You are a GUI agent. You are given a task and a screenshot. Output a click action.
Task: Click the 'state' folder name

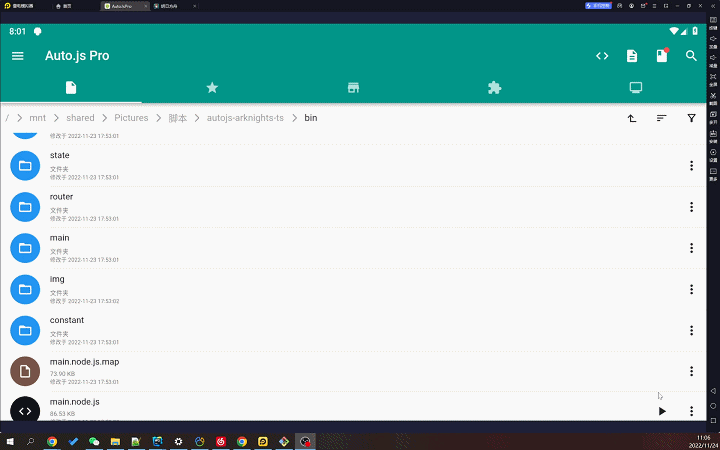click(60, 155)
